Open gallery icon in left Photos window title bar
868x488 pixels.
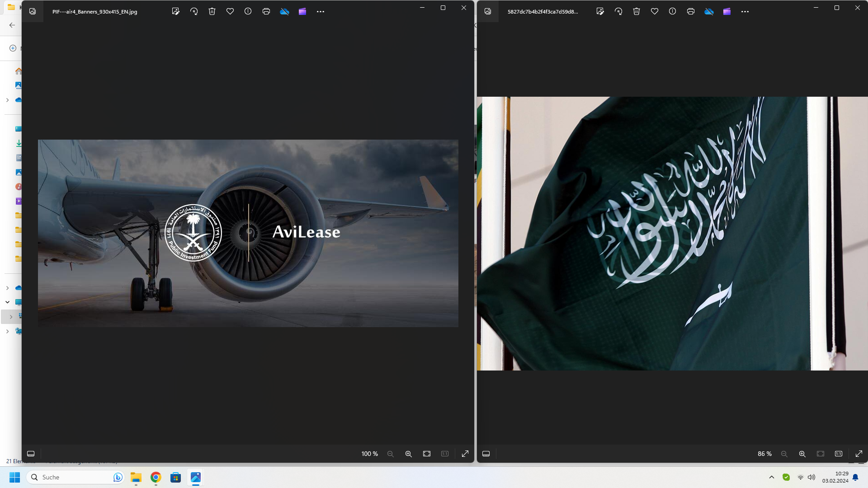coord(33,12)
